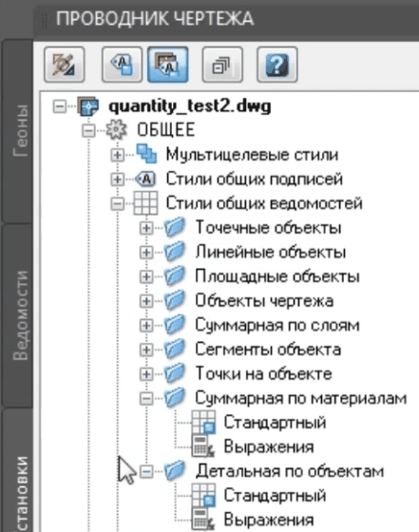Click the Выражения calculator icon under Детальная по объектам
The height and width of the screenshot is (532, 419).
(x=203, y=520)
